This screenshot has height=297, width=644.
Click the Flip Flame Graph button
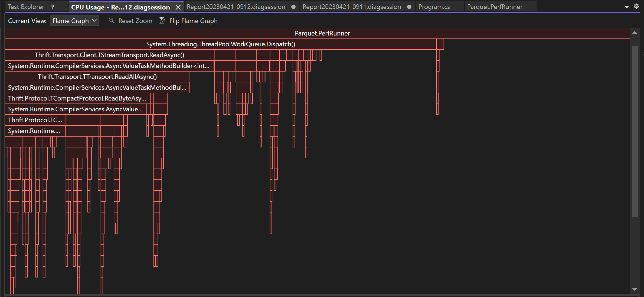click(193, 21)
